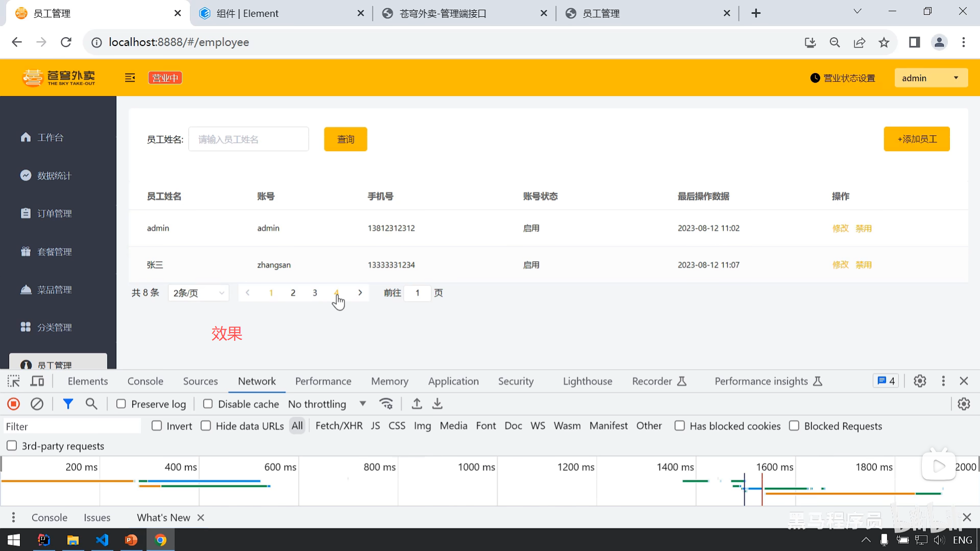This screenshot has height=551, width=980.
Task: Click the export HAR download icon
Action: pos(437,404)
